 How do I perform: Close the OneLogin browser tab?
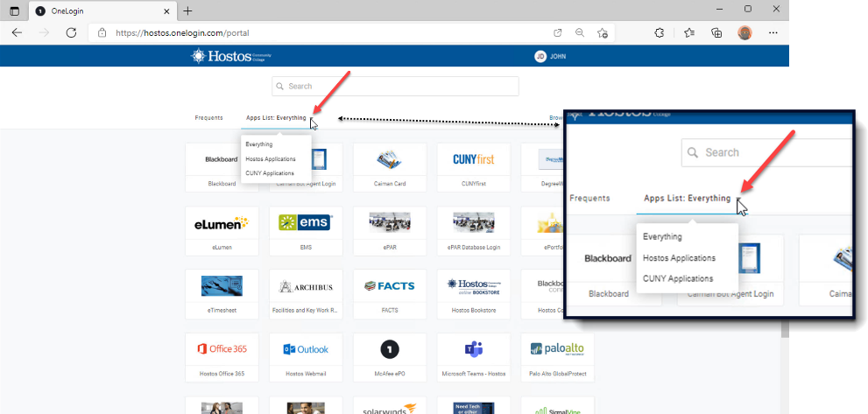click(166, 11)
